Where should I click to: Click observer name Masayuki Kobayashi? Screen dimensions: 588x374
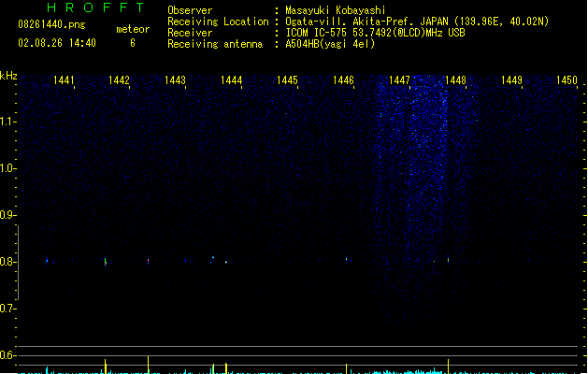coord(336,10)
